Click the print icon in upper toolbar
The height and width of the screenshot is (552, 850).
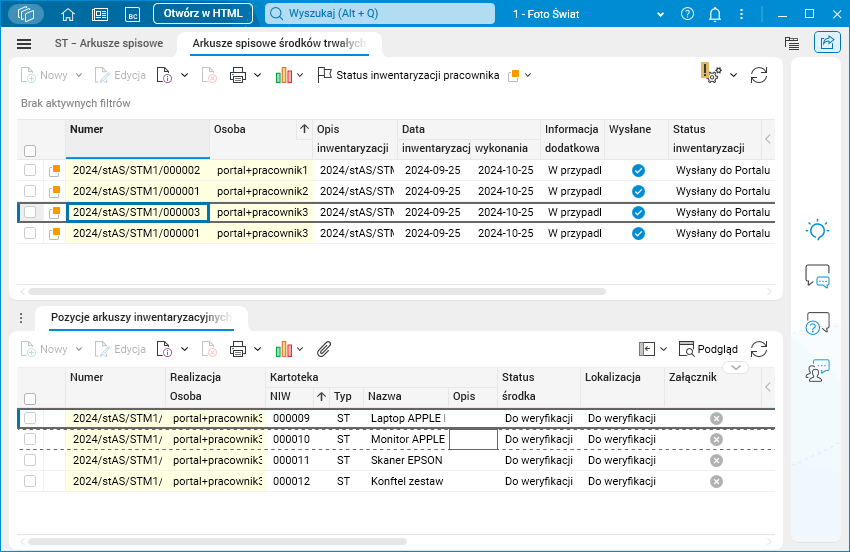coord(237,75)
